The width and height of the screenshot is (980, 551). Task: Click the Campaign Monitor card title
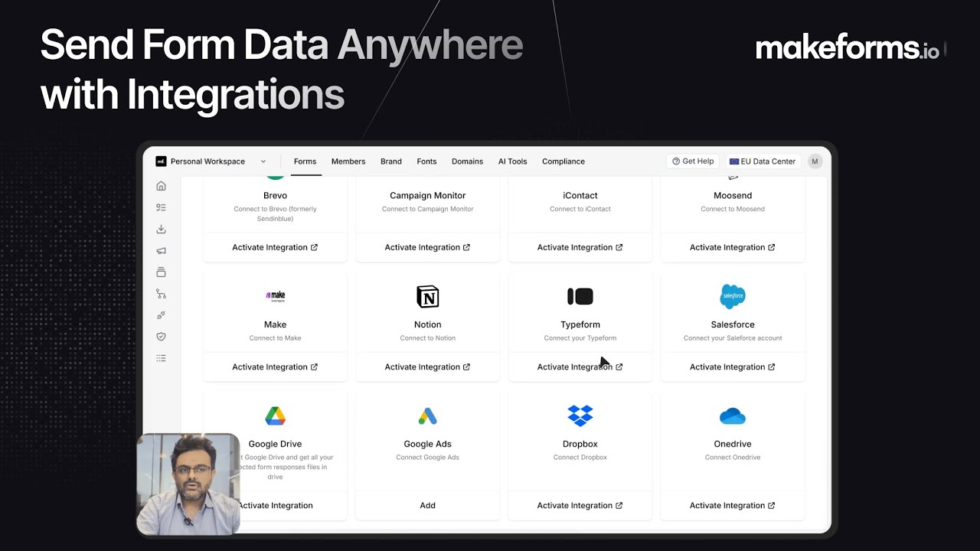(x=427, y=195)
